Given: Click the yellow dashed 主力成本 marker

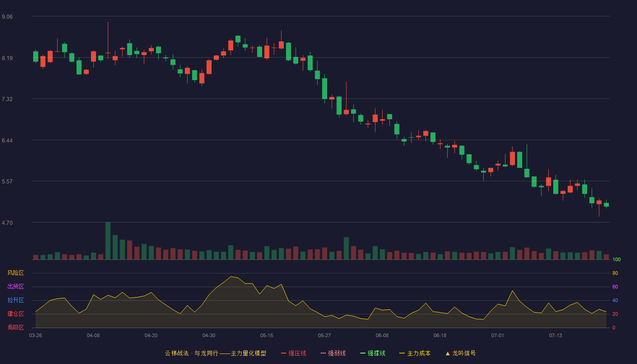Looking at the screenshot, I should [402, 353].
